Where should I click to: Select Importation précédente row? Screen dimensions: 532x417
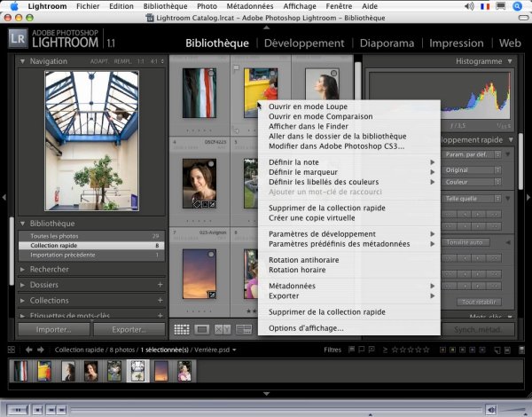tap(91, 255)
